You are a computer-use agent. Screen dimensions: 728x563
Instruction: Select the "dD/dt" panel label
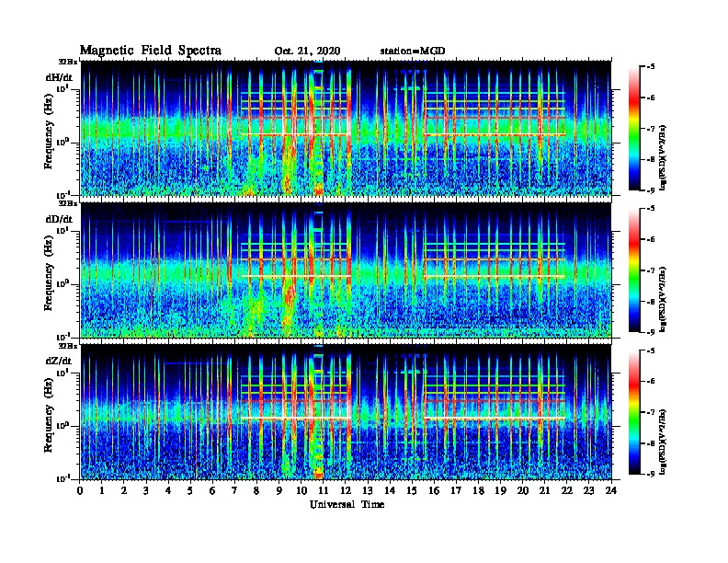coord(59,219)
